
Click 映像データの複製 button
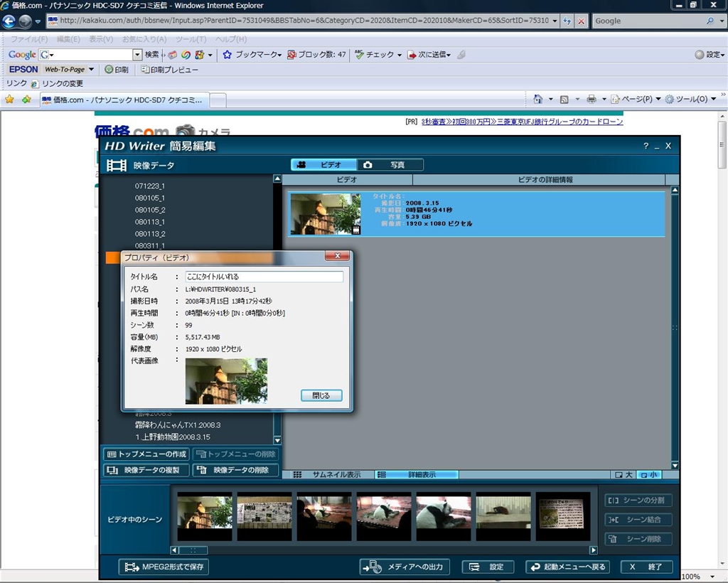point(146,470)
